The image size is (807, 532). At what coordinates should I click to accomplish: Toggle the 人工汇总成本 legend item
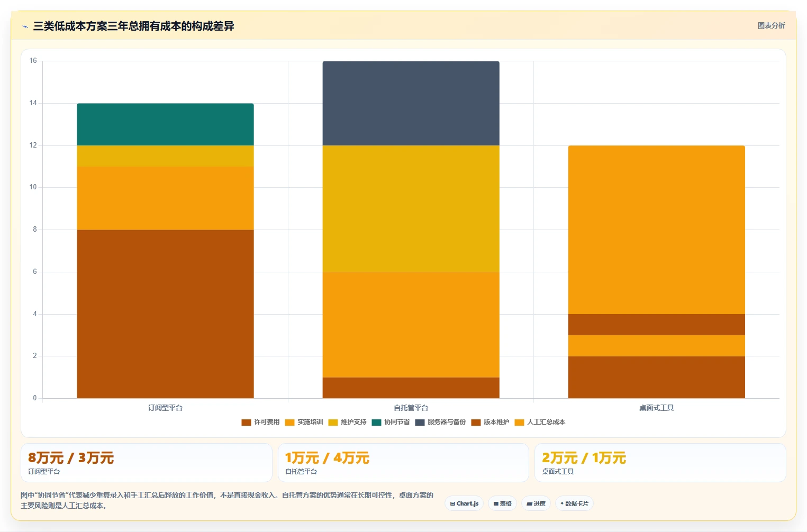click(540, 422)
